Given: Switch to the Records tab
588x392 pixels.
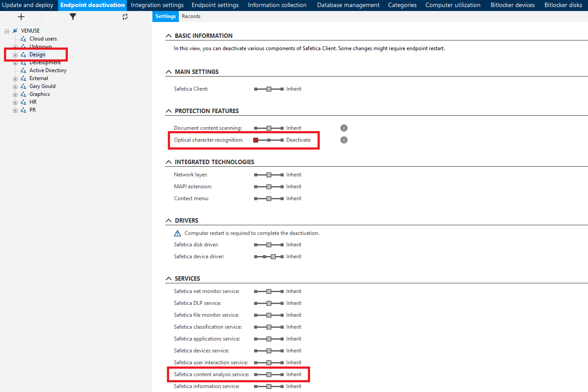Looking at the screenshot, I should click(x=191, y=16).
